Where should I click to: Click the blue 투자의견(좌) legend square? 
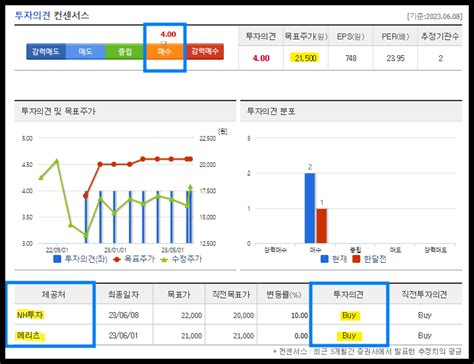pos(57,259)
